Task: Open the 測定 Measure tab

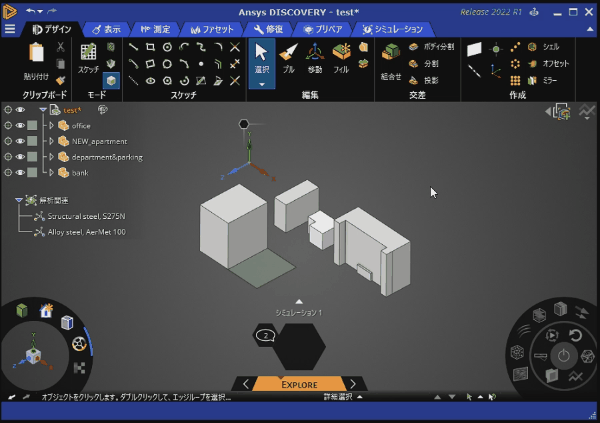Action: pos(155,29)
